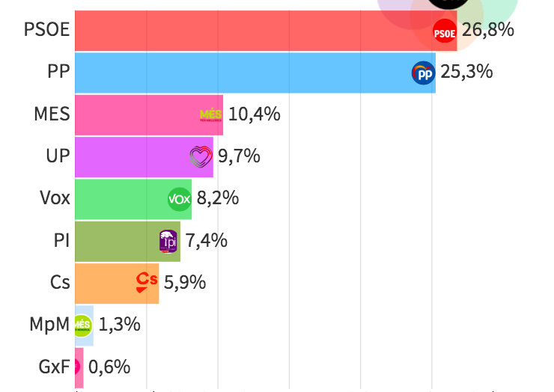Click the 25,3% value label

467,73
